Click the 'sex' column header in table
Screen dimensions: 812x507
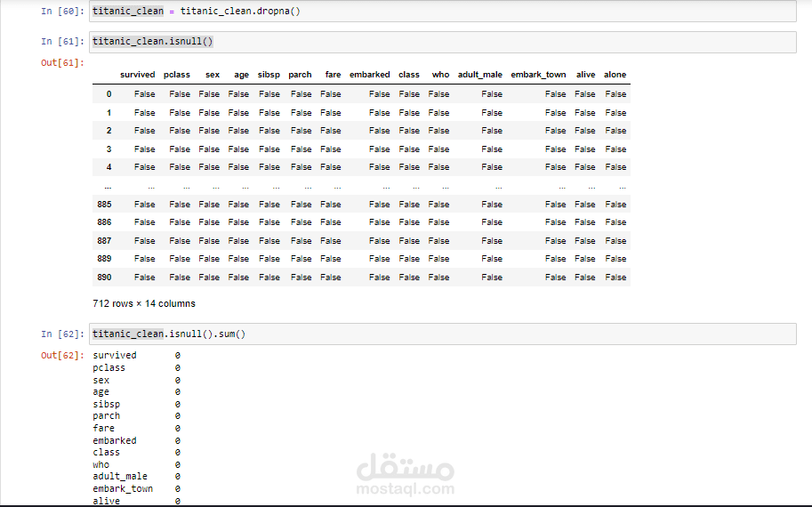(x=213, y=75)
